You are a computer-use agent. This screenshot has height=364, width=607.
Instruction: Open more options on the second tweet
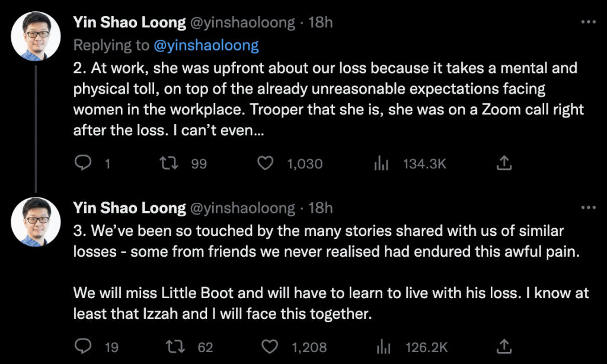(587, 207)
